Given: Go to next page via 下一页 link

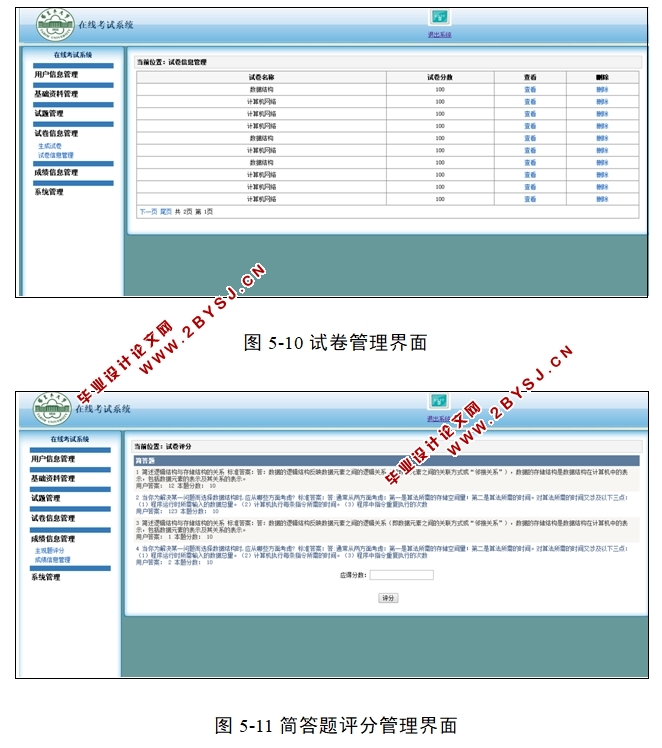Looking at the screenshot, I should pos(148,211).
